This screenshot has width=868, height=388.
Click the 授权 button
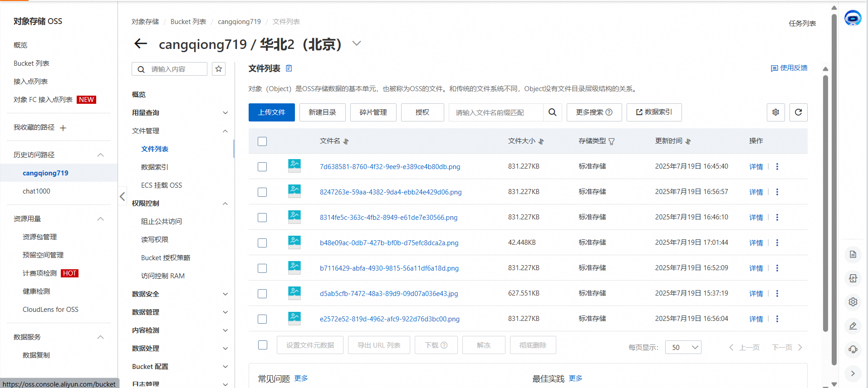click(422, 112)
